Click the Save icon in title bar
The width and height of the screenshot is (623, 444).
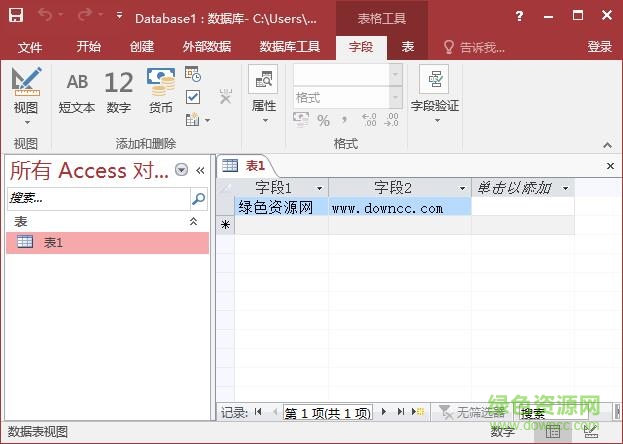[16, 16]
